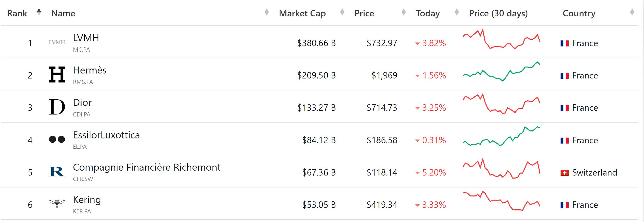
Task: Click the Kering owl logo
Action: [x=57, y=204]
